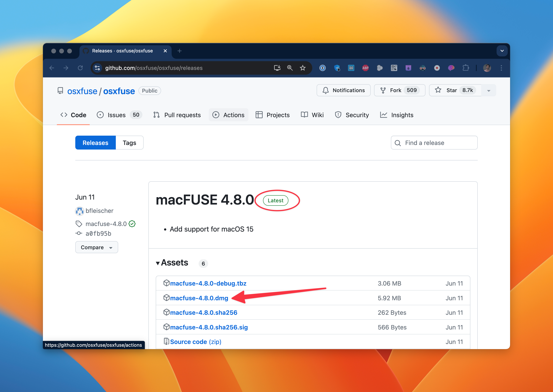Screen dimensions: 553x392
Task: Click the reading list book extension icon
Action: [351, 68]
